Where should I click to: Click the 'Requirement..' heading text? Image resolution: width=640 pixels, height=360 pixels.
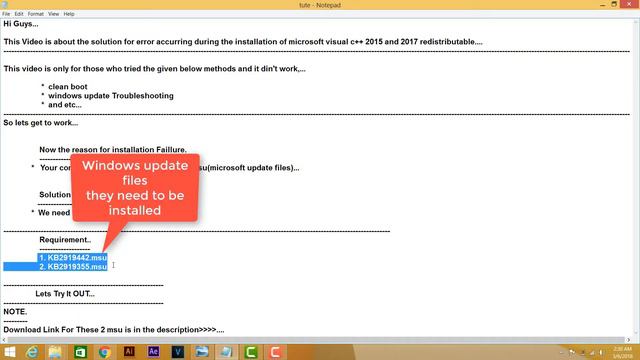65,240
